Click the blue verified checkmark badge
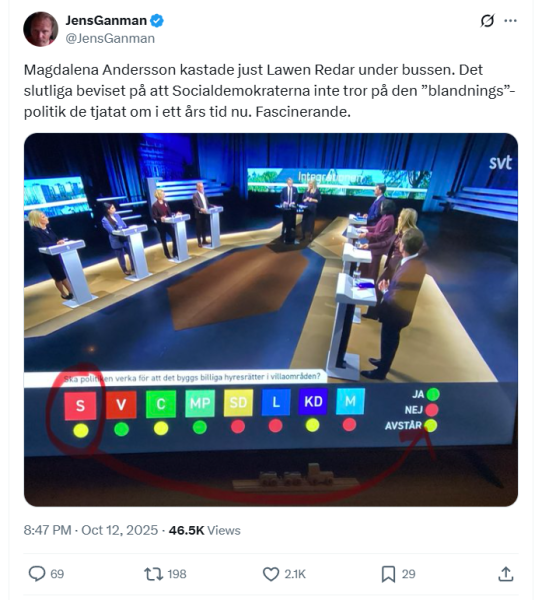This screenshot has height=600, width=542. [157, 20]
